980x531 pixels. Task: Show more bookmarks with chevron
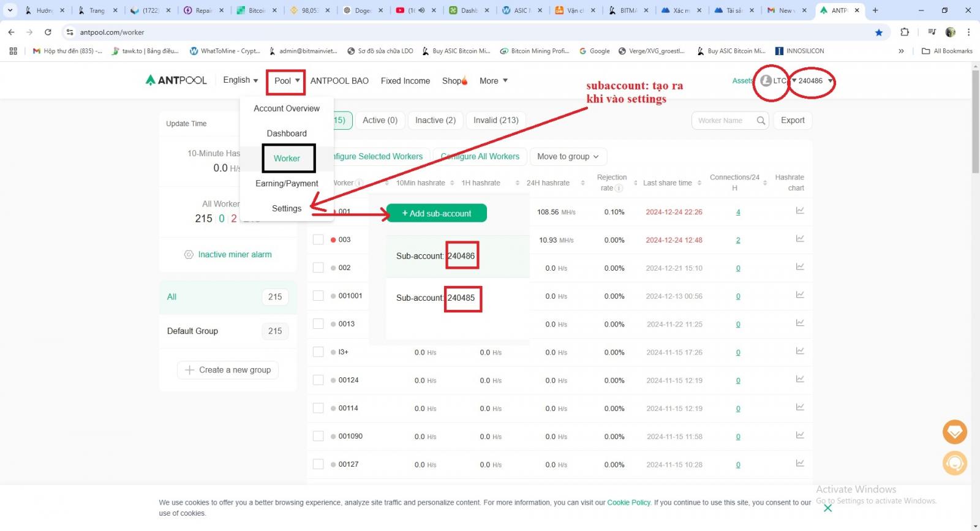tap(901, 51)
